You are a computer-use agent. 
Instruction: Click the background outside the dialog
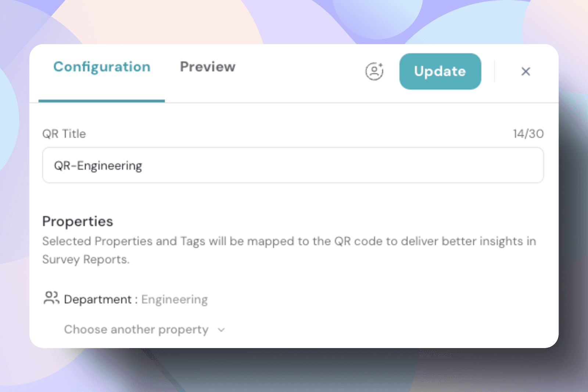click(x=294, y=371)
